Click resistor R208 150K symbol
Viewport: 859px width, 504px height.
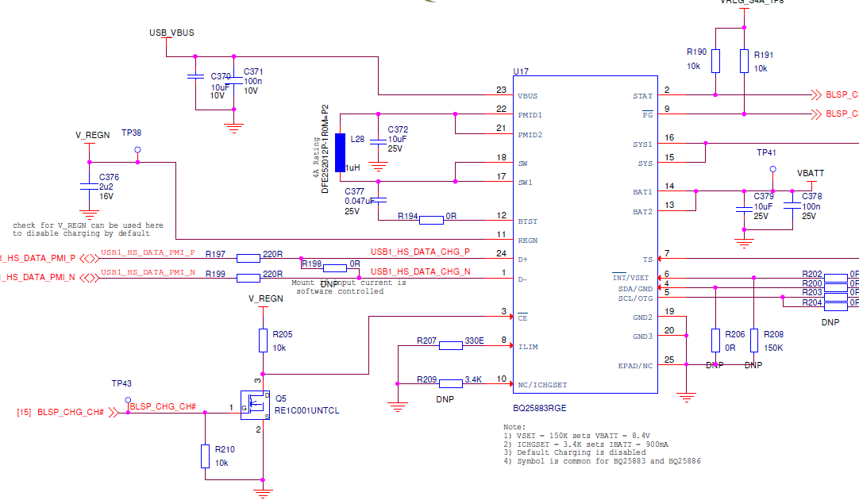coord(754,340)
